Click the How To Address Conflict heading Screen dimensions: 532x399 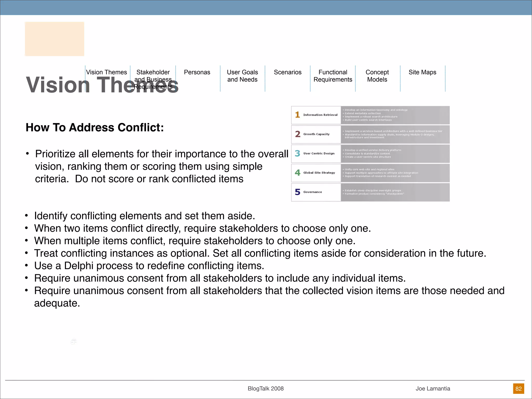click(x=95, y=128)
